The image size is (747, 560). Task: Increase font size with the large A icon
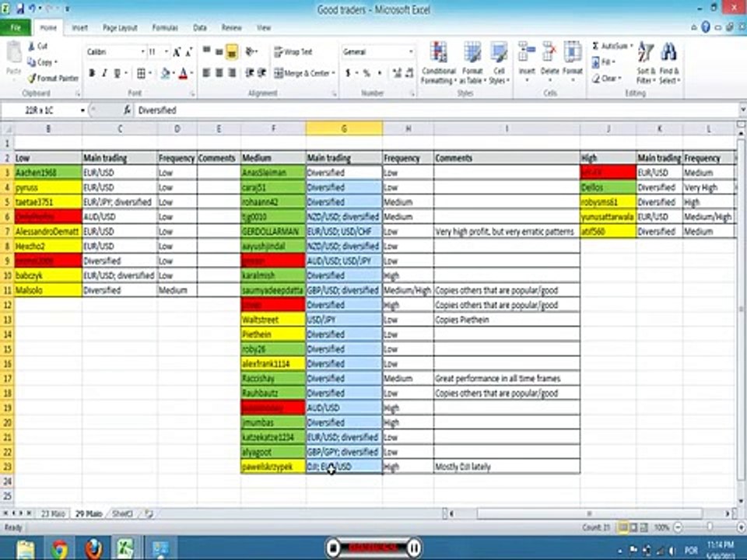point(177,52)
